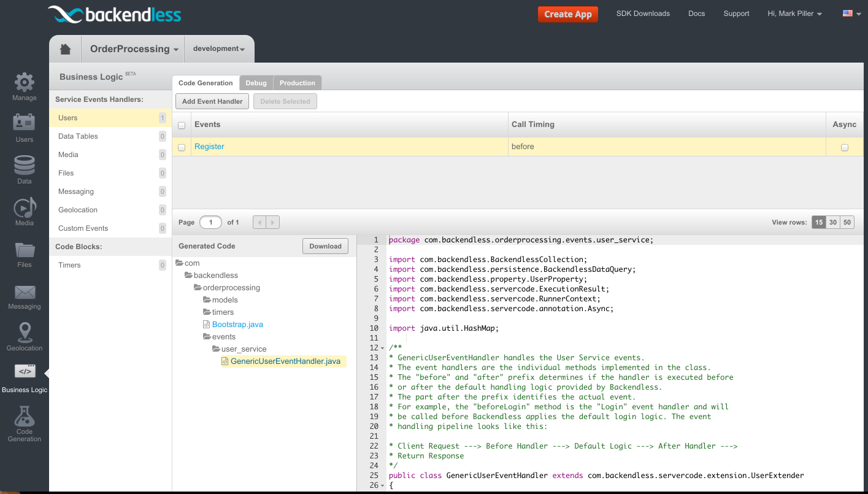Set view rows to 30
868x494 pixels.
point(833,222)
